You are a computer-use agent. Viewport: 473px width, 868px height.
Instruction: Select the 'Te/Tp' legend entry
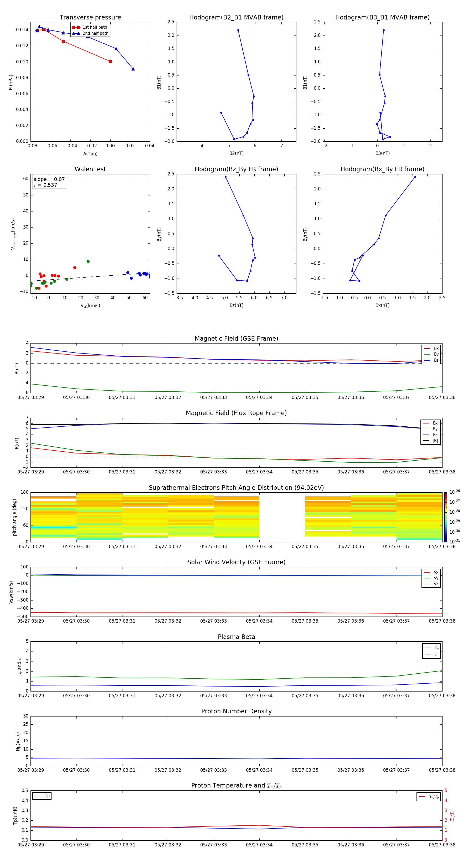tap(429, 796)
